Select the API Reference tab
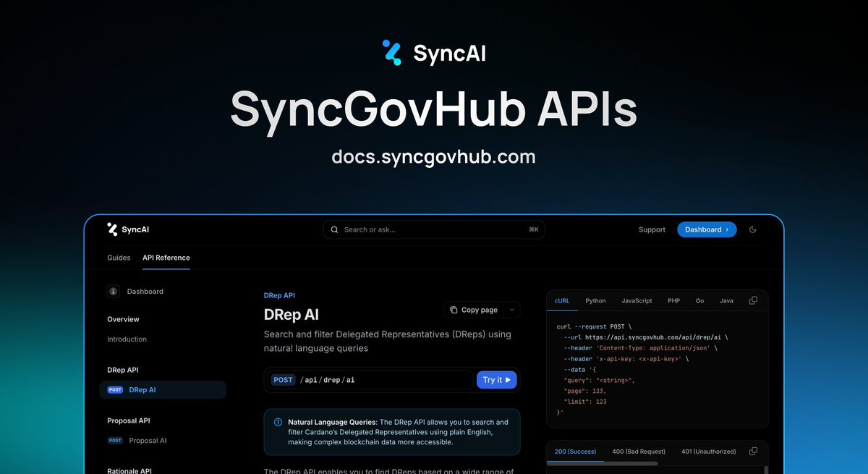 pos(166,258)
